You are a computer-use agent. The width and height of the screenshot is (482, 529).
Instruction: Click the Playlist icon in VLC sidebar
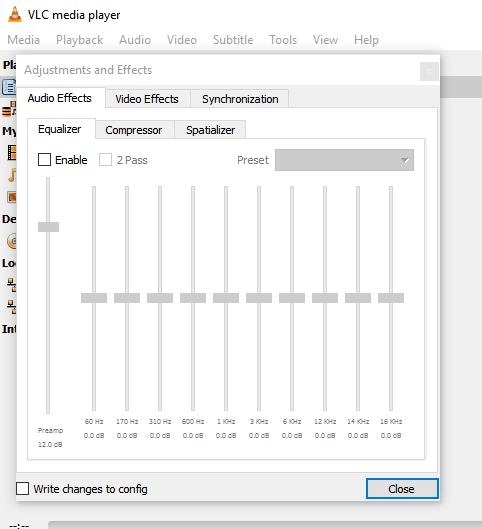pyautogui.click(x=9, y=87)
